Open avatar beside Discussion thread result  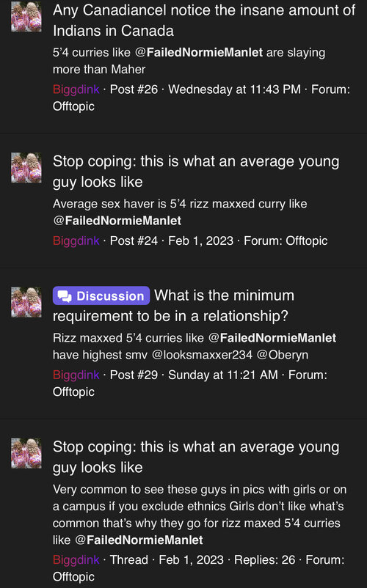[26, 302]
